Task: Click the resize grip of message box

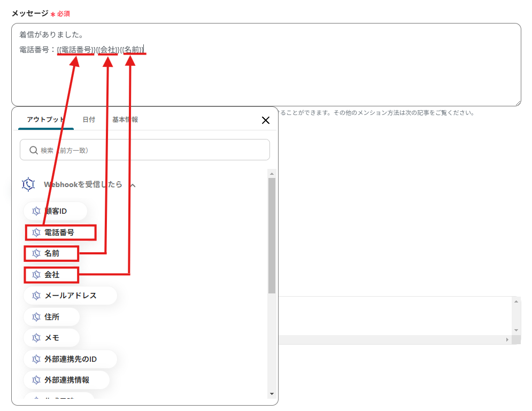Action: 518,103
